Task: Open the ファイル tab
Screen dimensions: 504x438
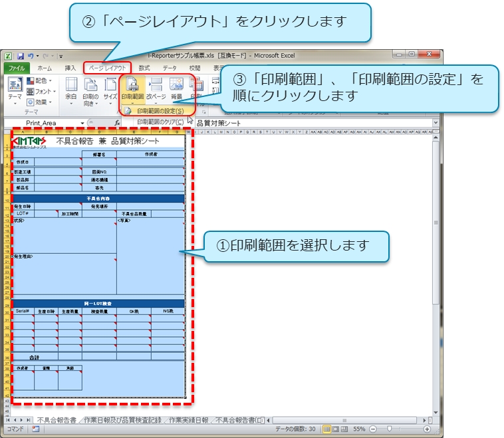Action: coord(17,68)
